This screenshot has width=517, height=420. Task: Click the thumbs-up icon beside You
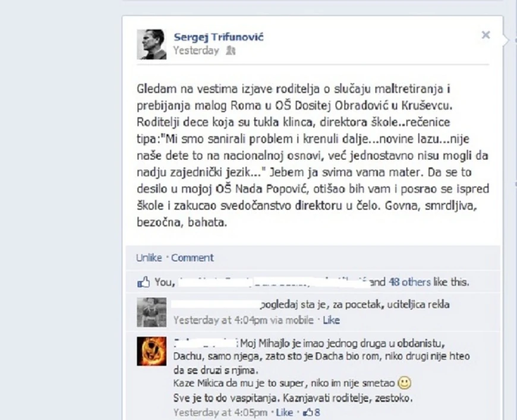point(143,282)
